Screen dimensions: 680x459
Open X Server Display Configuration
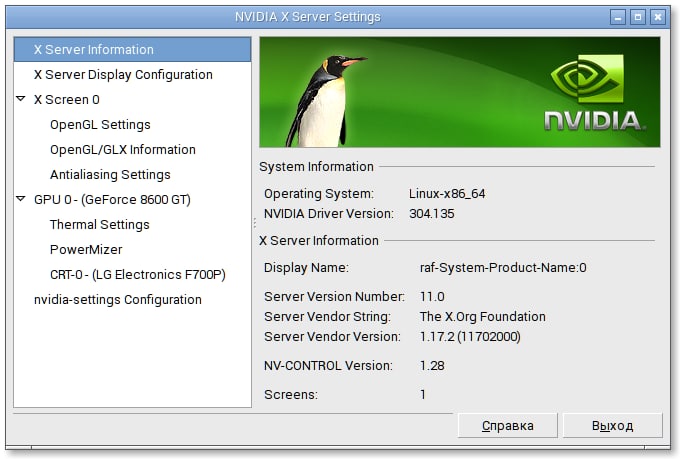123,75
